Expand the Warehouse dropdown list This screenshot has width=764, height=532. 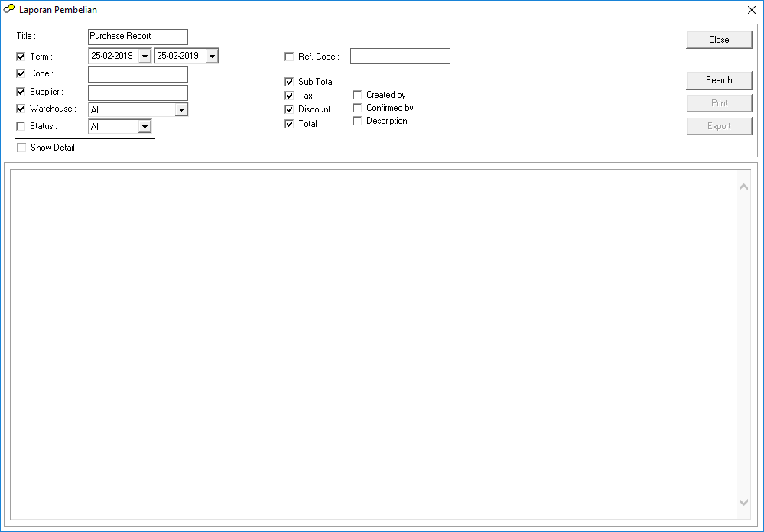(x=181, y=110)
